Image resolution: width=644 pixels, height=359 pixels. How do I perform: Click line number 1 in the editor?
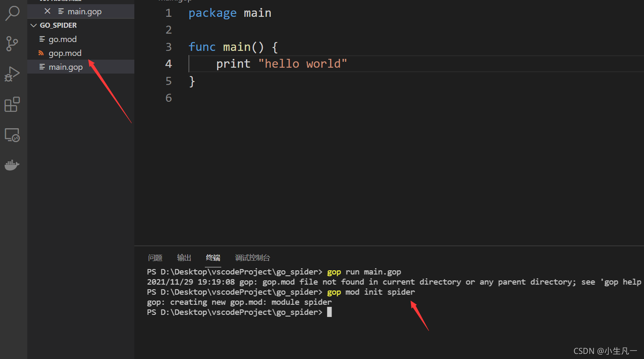(x=169, y=13)
